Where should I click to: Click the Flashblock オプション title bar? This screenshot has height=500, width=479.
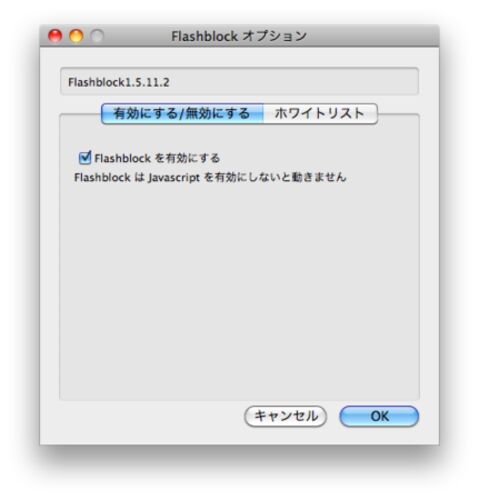pos(239,36)
